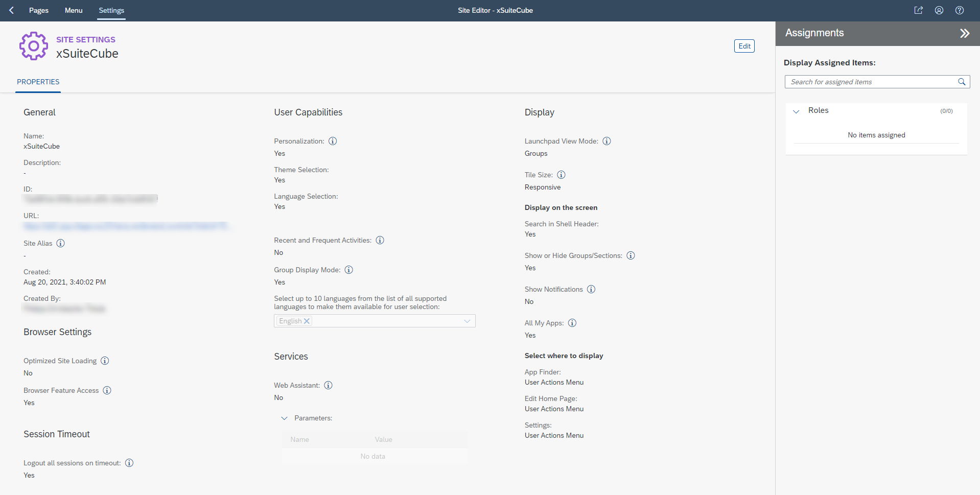The width and height of the screenshot is (980, 495).
Task: Focus the Search for assigned items field
Action: [871, 82]
